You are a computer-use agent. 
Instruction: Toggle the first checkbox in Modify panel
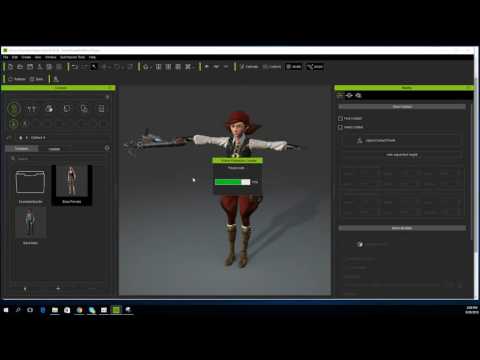340,118
